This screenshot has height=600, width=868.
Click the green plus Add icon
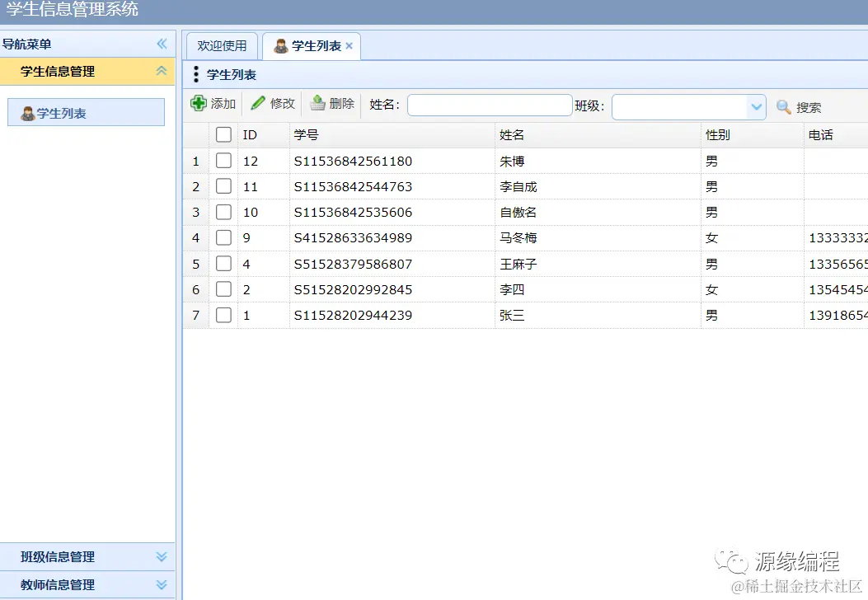[198, 104]
